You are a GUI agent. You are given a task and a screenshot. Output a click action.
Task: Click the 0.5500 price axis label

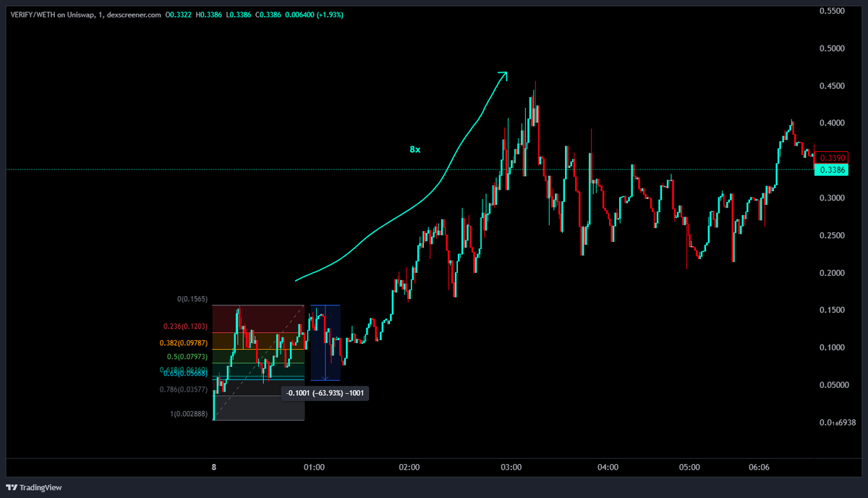[831, 11]
